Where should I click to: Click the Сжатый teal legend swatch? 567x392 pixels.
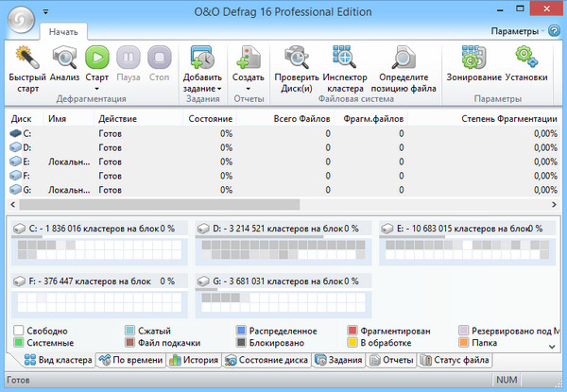point(129,331)
